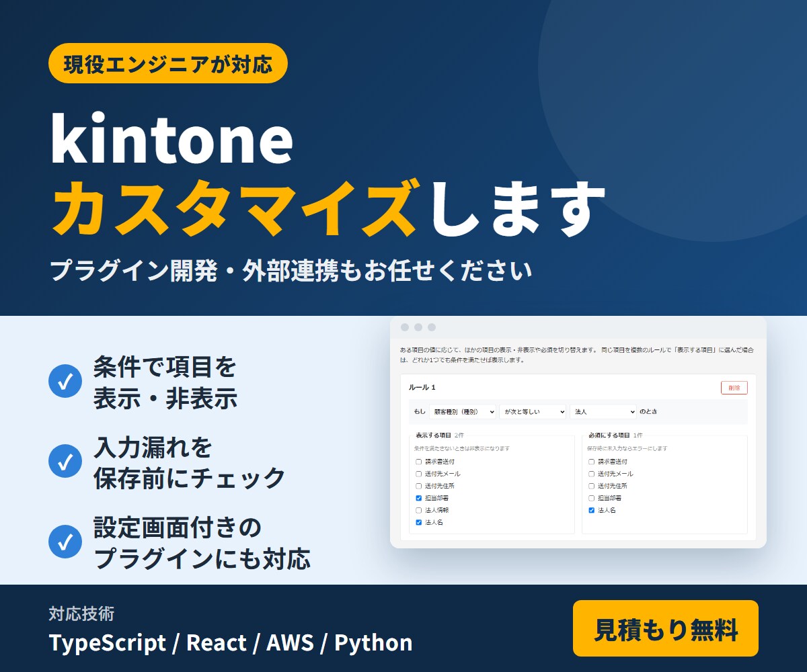Tick 担当部署 under 必須にする項目
This screenshot has height=672, width=807.
pos(591,498)
